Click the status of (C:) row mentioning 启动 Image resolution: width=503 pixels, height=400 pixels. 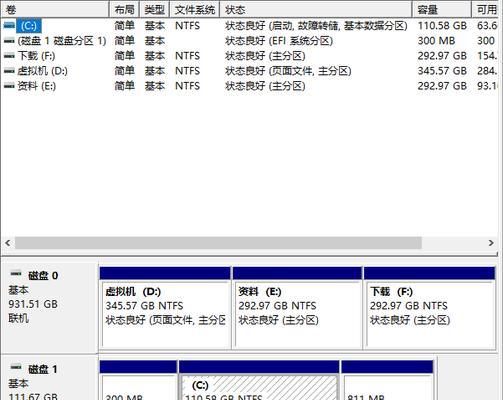[316, 26]
